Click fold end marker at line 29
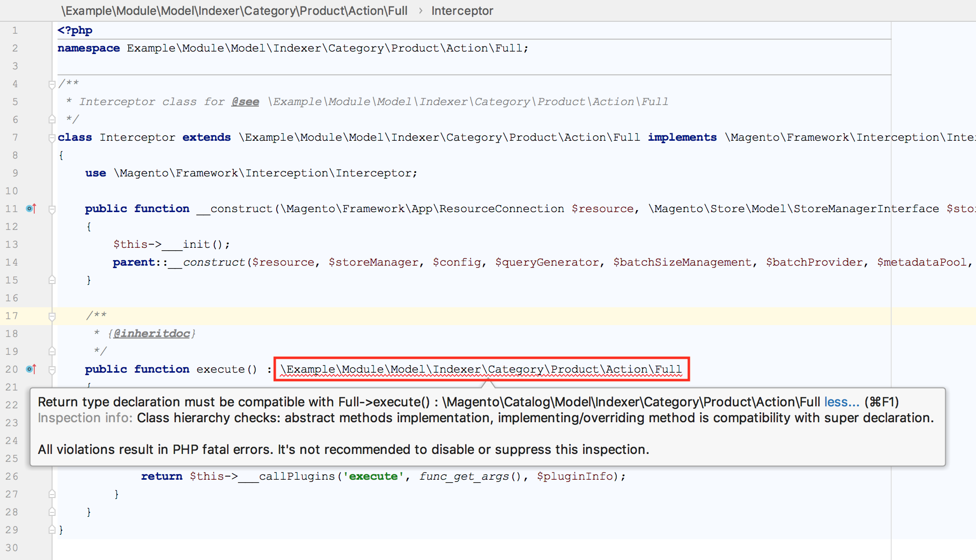Image resolution: width=976 pixels, height=560 pixels. [52, 530]
